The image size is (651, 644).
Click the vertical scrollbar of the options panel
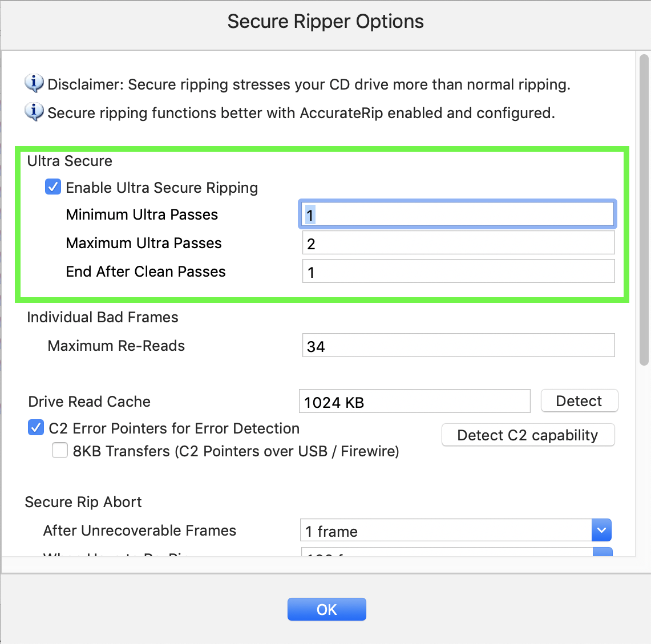tap(644, 210)
